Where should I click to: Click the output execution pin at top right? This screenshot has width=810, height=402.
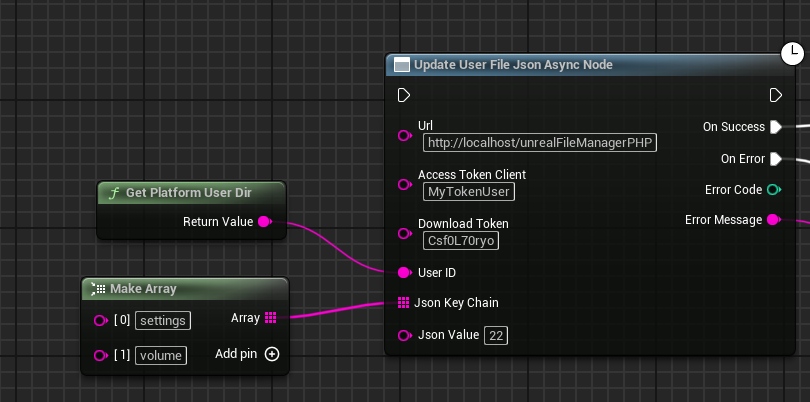[x=775, y=95]
